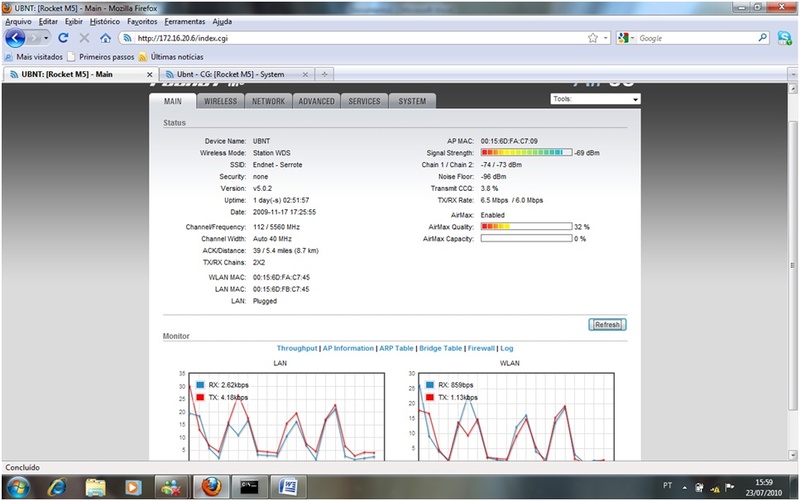Screen dimensions: 800x501
Task: Switch to the WIRELESS tab
Action: 220,101
